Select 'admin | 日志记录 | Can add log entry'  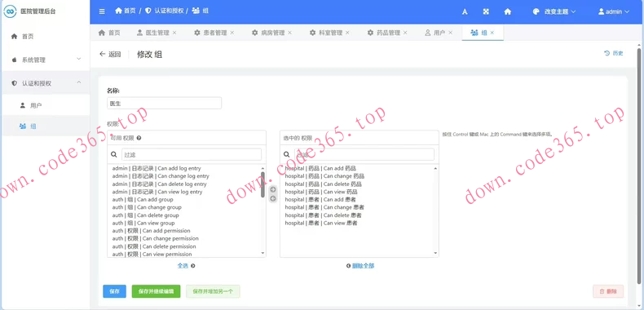[x=157, y=168]
